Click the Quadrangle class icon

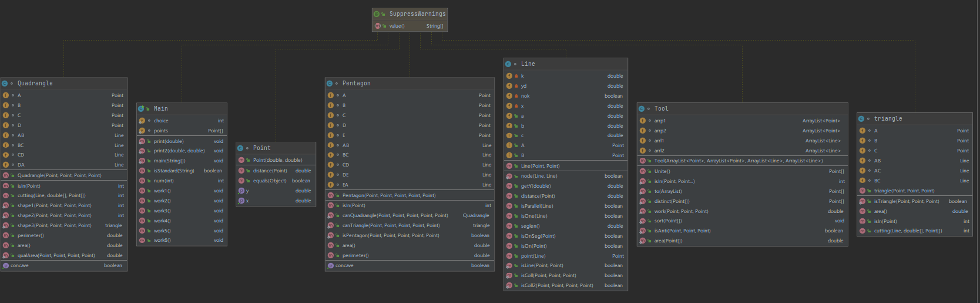(5, 84)
